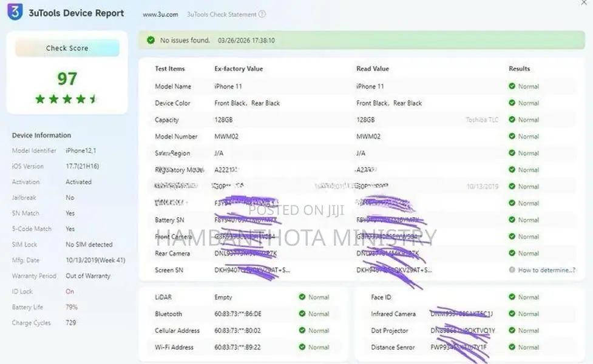Click the No SIM detected value
593x364 pixels.
click(x=89, y=244)
